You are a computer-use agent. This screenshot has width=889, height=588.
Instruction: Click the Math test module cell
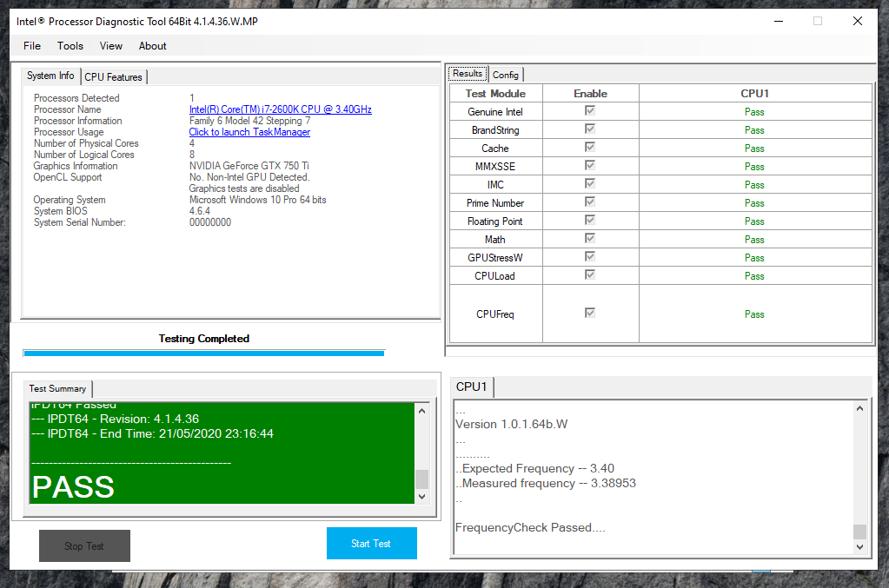495,240
